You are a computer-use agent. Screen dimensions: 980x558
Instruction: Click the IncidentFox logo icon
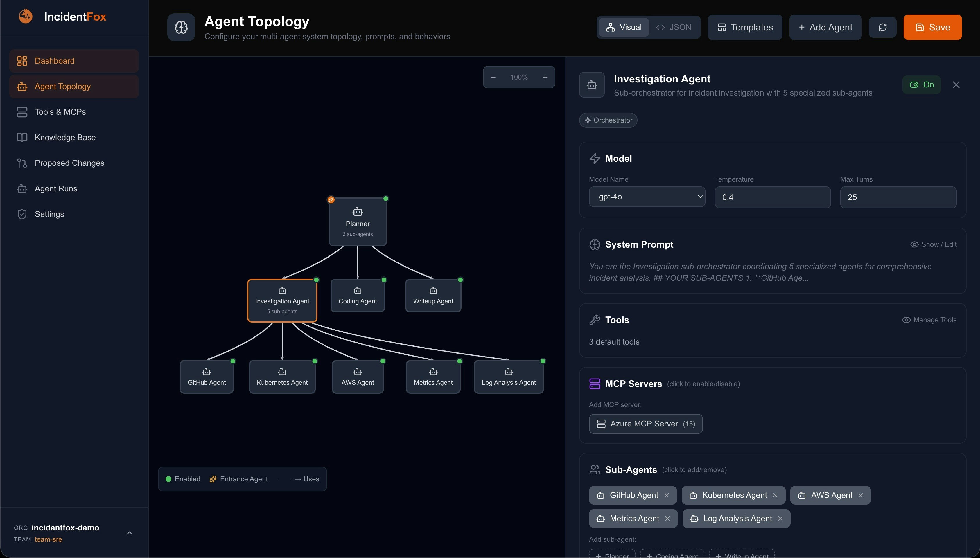point(26,16)
